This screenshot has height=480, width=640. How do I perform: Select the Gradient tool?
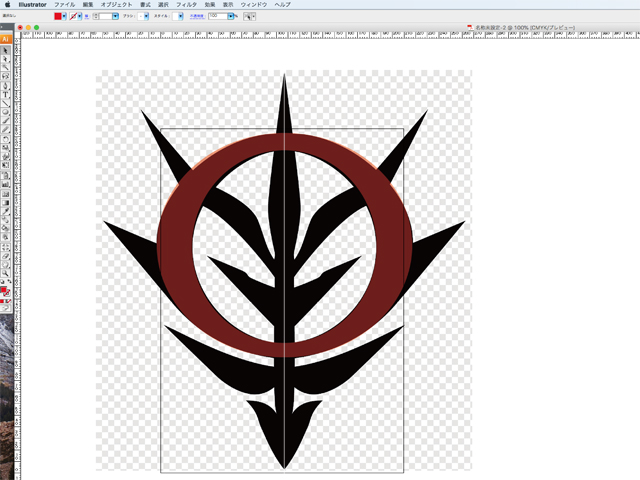tap(6, 202)
